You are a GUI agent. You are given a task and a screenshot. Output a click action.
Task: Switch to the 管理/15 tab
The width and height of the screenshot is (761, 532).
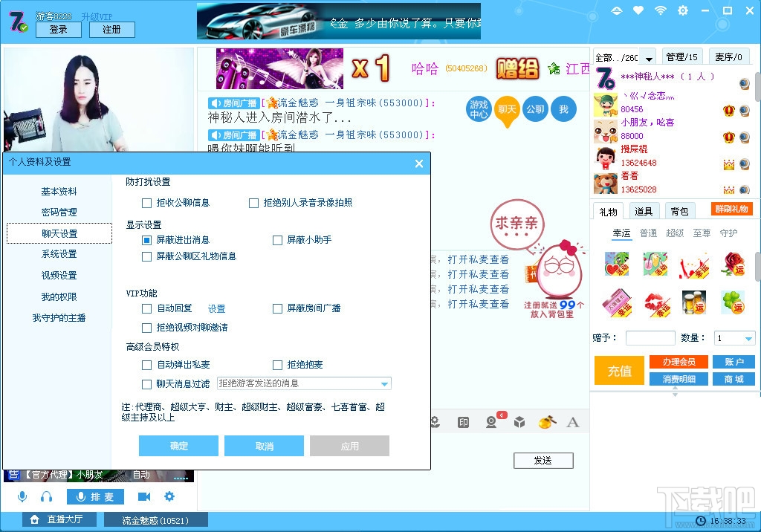pos(682,56)
